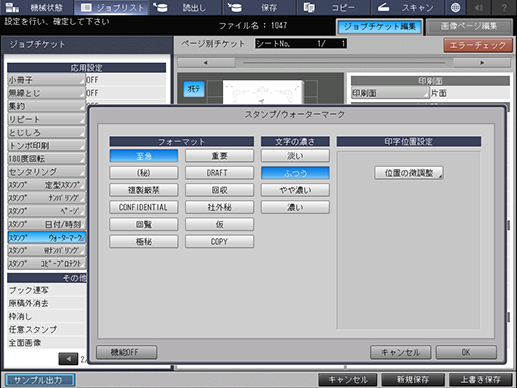Open the 無線とじ perfect binding setting

coord(46,93)
